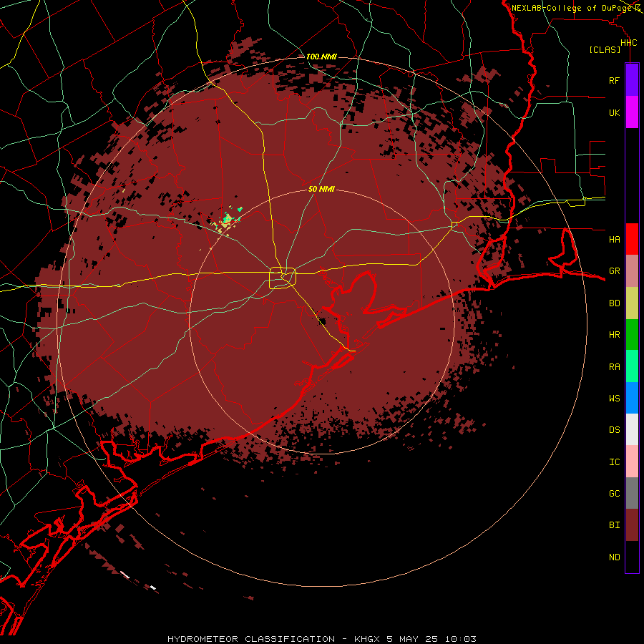Image resolution: width=644 pixels, height=644 pixels.
Task: Click the IC light pink swatch
Action: [x=632, y=462]
